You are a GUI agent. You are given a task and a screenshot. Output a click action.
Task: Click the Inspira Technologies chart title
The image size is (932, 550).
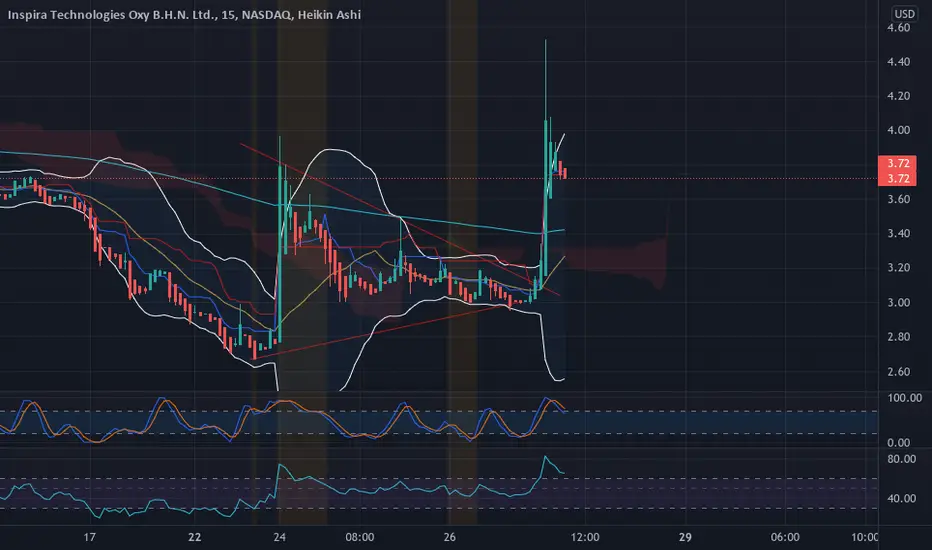click(x=184, y=14)
